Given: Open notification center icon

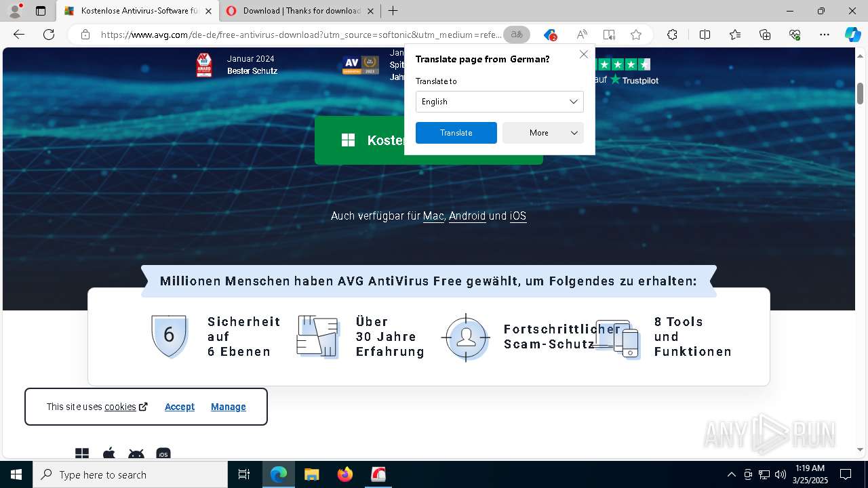Looking at the screenshot, I should click(846, 474).
